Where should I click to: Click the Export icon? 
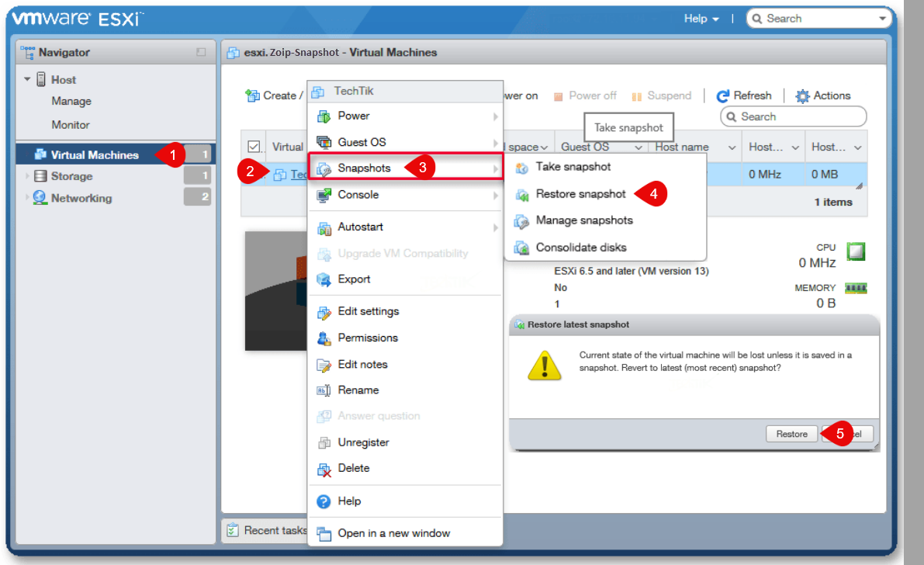(324, 279)
